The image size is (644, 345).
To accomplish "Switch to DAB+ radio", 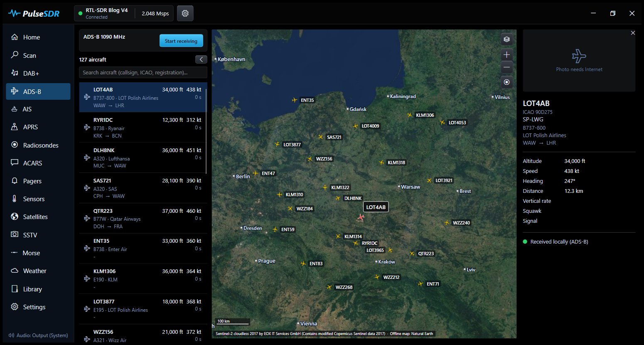I will [38, 73].
